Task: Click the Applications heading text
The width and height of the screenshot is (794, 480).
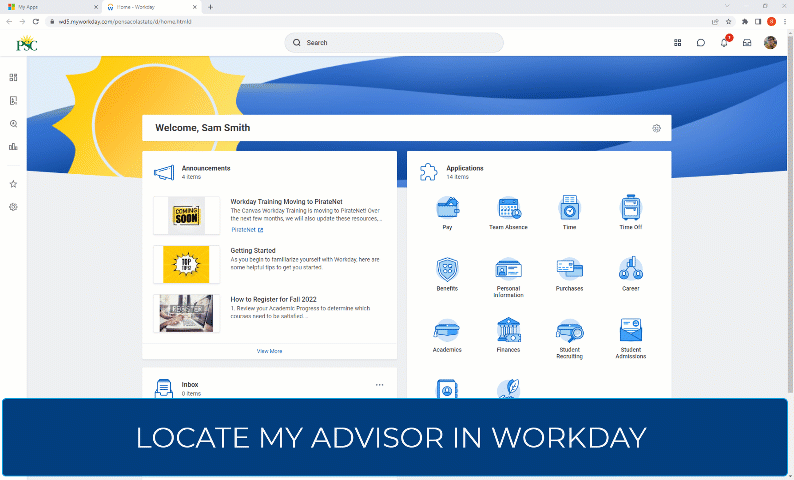Action: coord(465,168)
